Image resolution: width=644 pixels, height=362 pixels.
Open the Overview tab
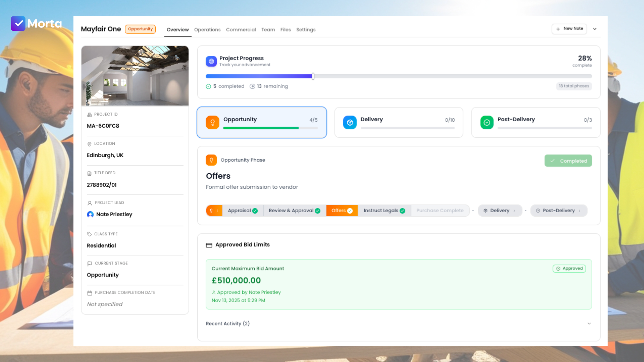(178, 29)
